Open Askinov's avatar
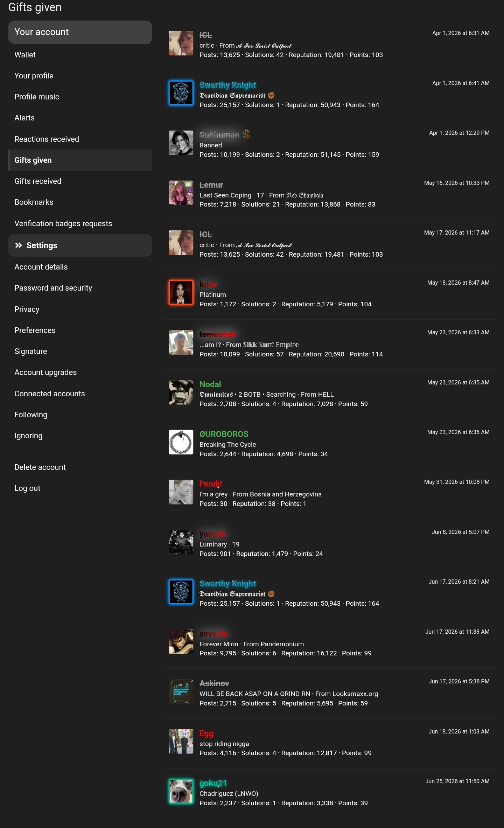The height and width of the screenshot is (828, 504). [x=181, y=691]
